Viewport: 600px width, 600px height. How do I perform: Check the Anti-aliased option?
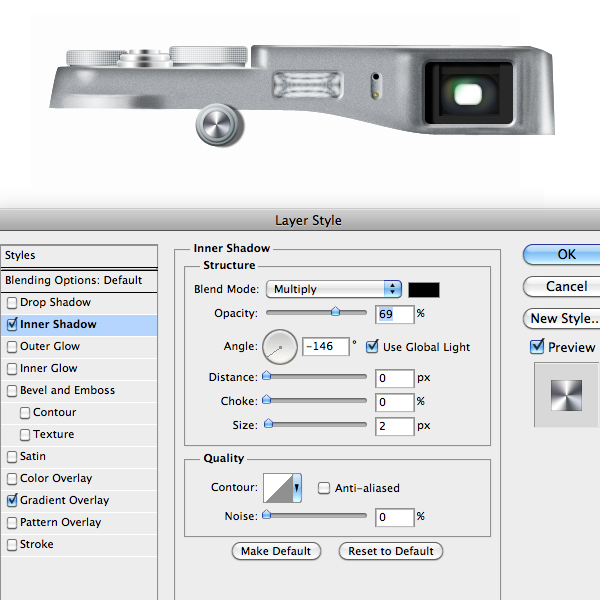[324, 488]
